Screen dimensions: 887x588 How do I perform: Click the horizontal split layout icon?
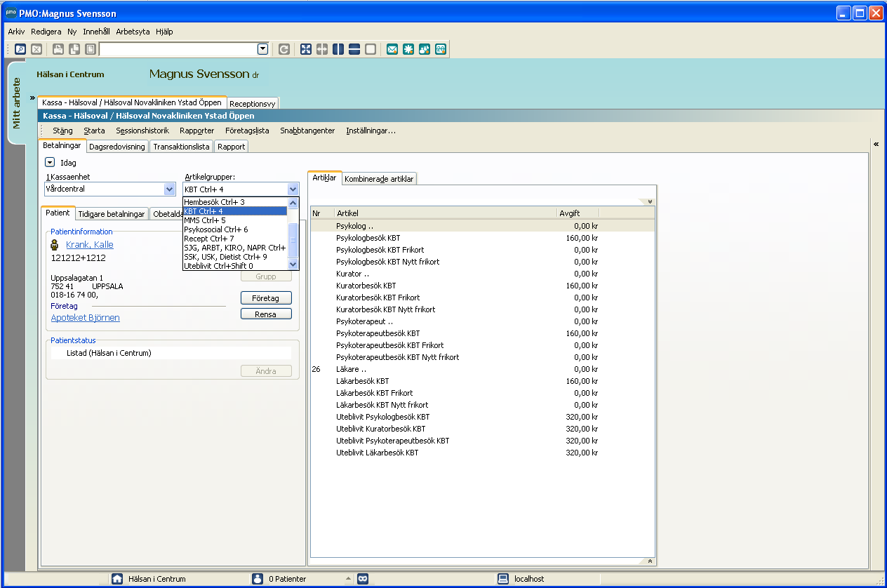354,49
